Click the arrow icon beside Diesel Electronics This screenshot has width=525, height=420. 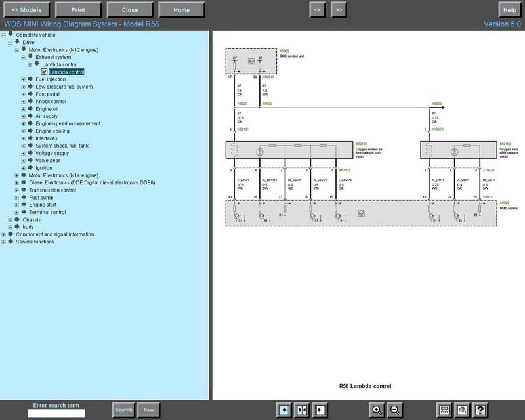[24, 182]
